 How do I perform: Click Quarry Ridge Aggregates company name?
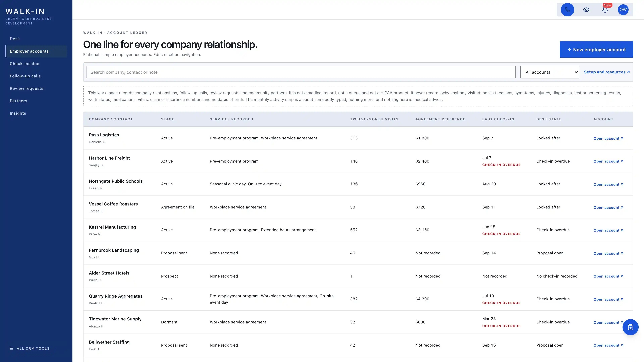click(x=116, y=296)
